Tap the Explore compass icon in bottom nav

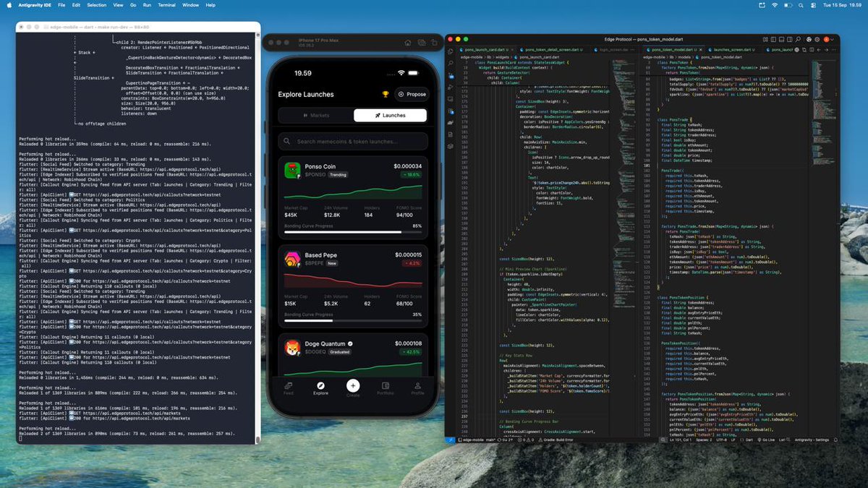(x=320, y=385)
